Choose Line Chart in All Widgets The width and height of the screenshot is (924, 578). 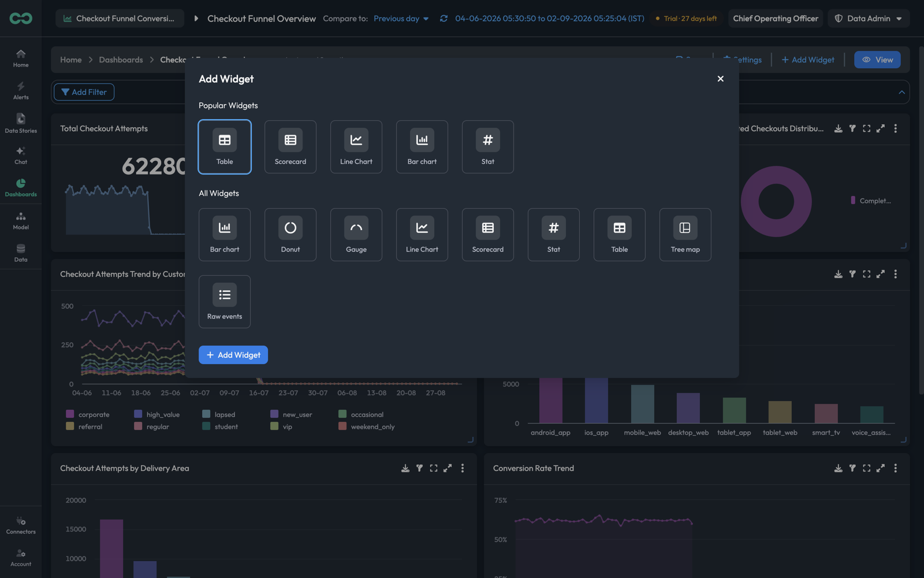point(422,235)
